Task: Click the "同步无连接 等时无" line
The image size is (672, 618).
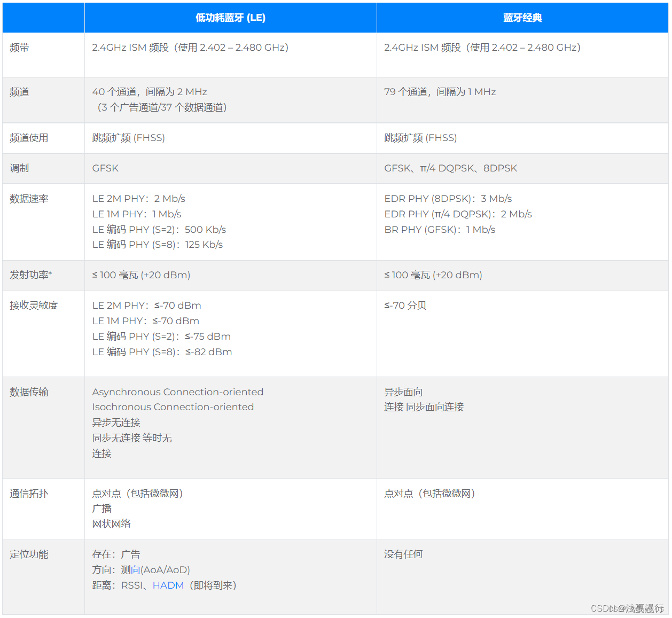Action: [132, 438]
